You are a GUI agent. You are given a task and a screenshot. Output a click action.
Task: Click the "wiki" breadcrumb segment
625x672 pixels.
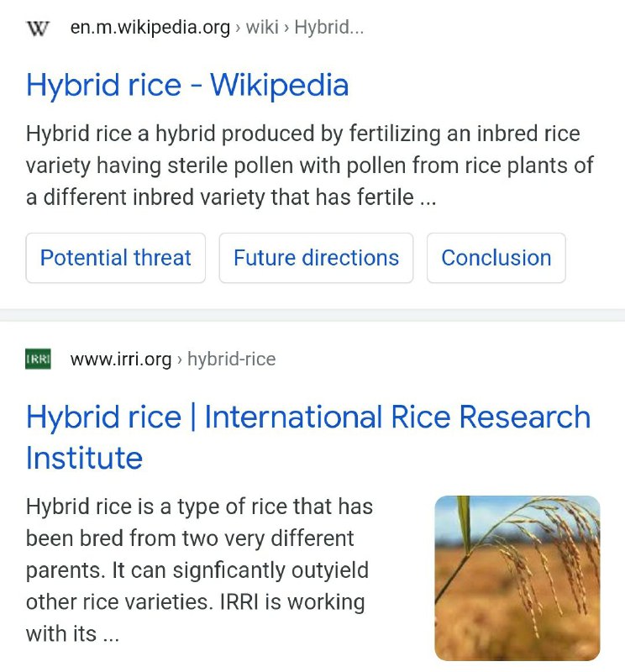click(x=262, y=28)
